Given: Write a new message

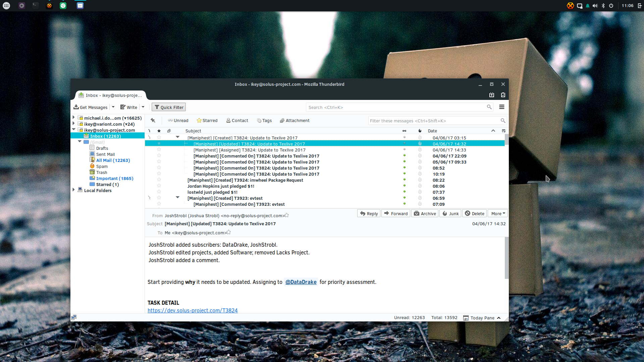Looking at the screenshot, I should [x=129, y=107].
